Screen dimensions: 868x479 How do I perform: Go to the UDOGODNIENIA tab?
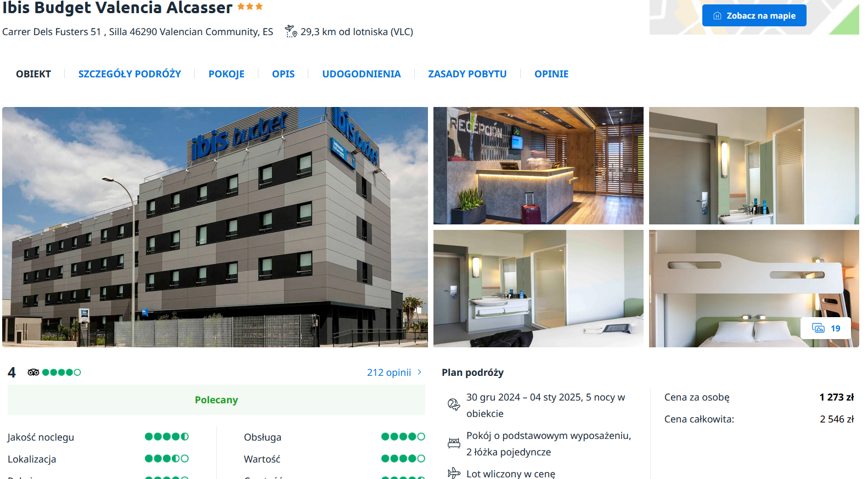pos(362,74)
